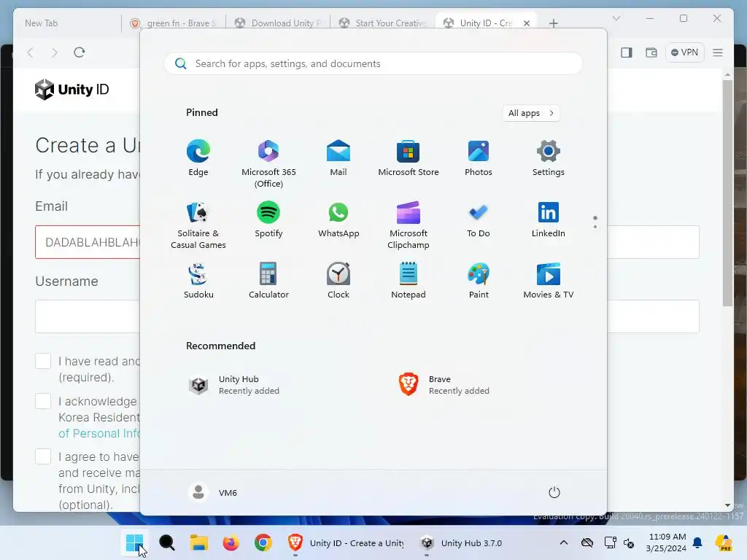The width and height of the screenshot is (747, 560).
Task: Click the Start menu search box
Action: (x=373, y=63)
